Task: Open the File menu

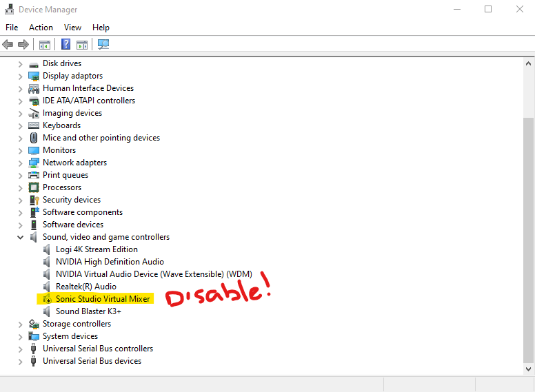Action: pyautogui.click(x=12, y=28)
